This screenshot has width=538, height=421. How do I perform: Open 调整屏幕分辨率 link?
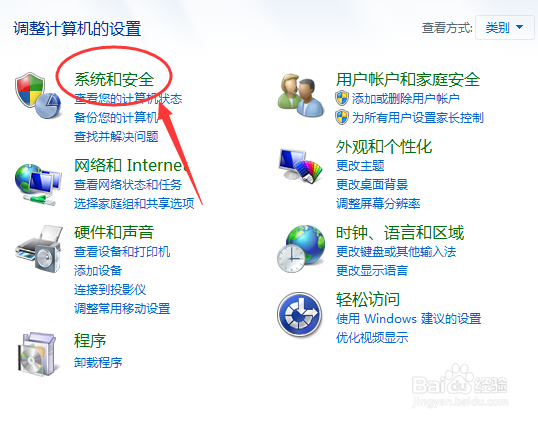(378, 204)
